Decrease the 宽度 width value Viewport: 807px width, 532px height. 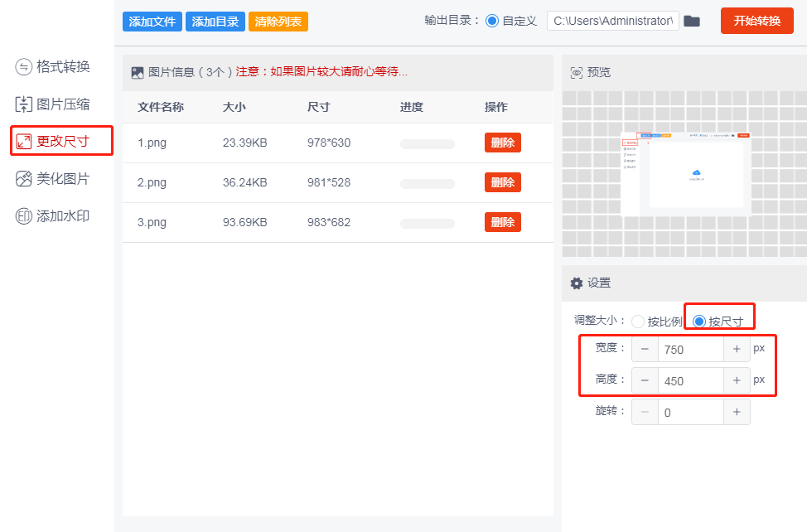click(x=645, y=350)
